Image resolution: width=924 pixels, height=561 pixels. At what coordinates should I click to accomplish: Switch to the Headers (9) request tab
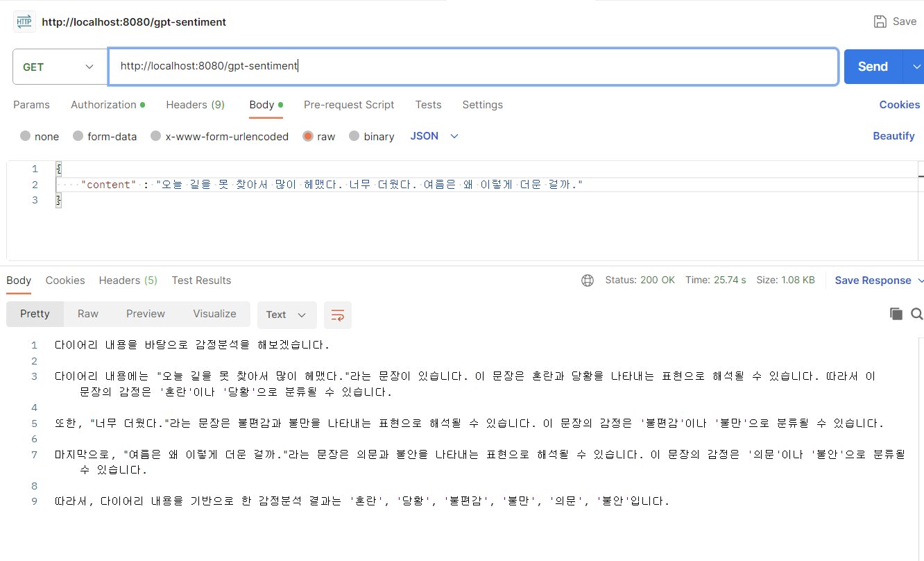click(x=195, y=105)
